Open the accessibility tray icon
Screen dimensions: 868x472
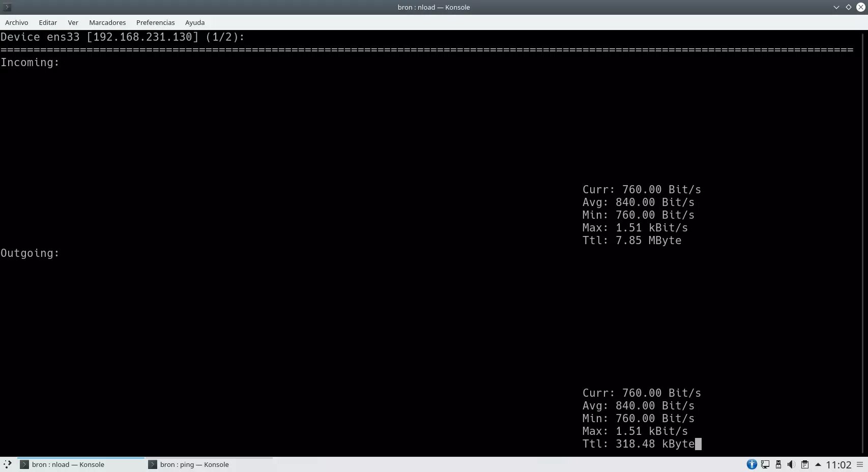coord(751,464)
